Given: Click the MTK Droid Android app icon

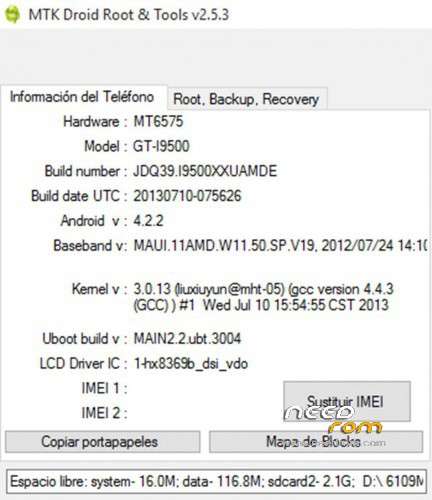Looking at the screenshot, I should tap(13, 15).
